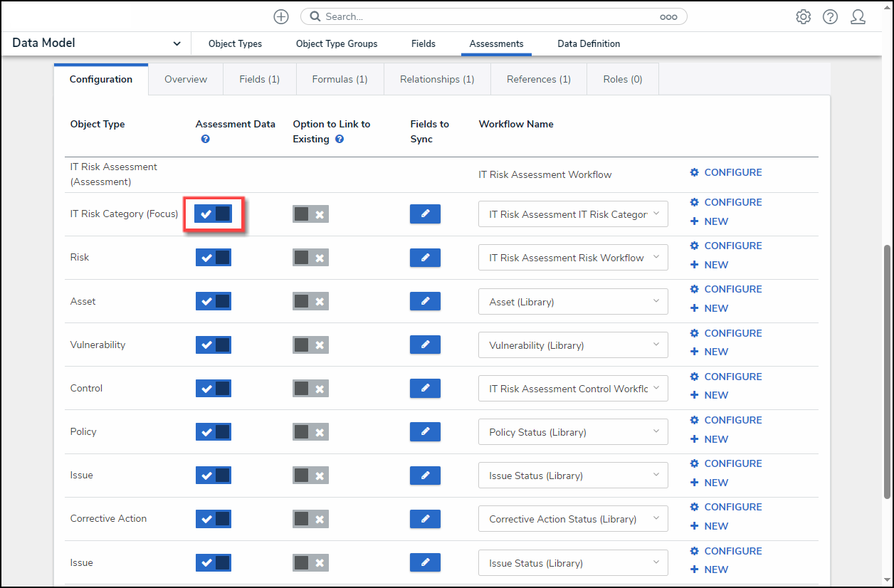This screenshot has height=588, width=894.
Task: Click the help icon under Assessment Data
Action: coord(205,140)
